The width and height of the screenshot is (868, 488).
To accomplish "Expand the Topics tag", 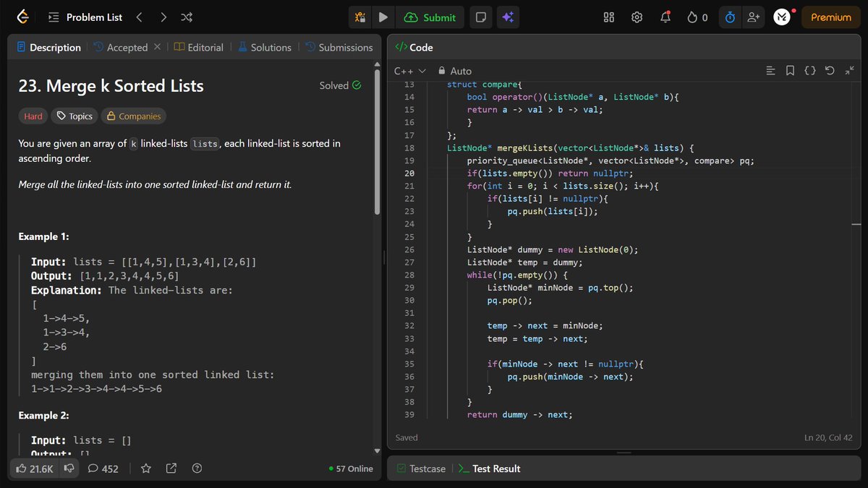I will point(75,116).
